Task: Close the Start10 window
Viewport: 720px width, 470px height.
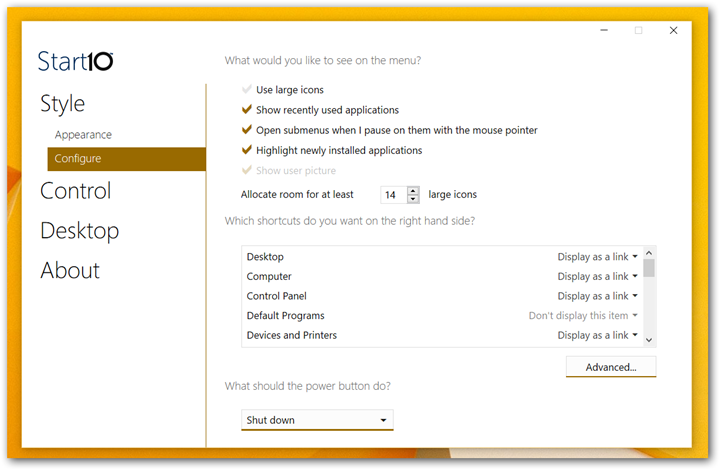Action: pos(673,30)
